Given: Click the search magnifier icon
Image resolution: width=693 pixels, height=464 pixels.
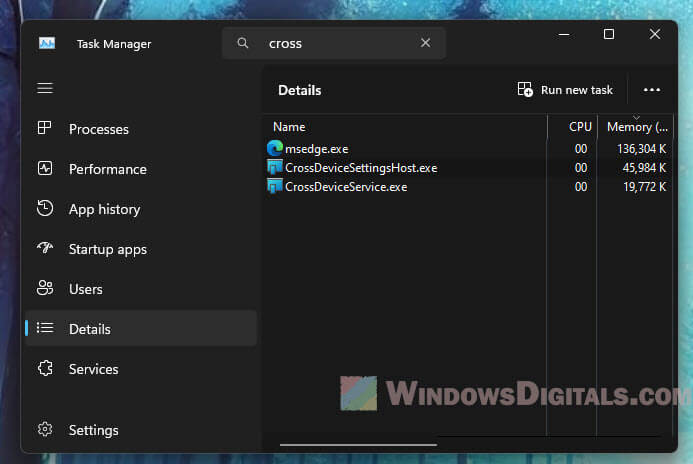Looking at the screenshot, I should point(243,43).
